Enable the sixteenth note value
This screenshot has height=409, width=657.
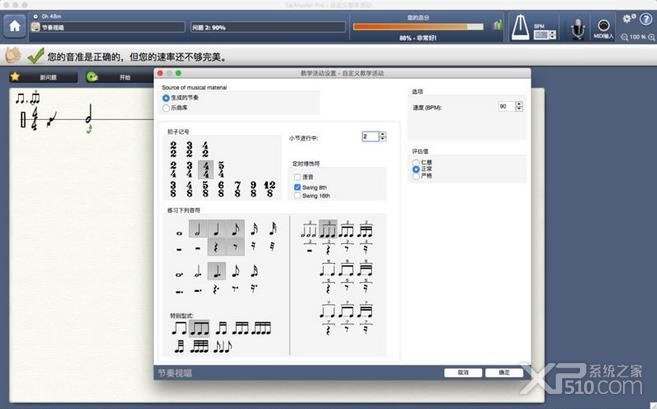click(254, 229)
